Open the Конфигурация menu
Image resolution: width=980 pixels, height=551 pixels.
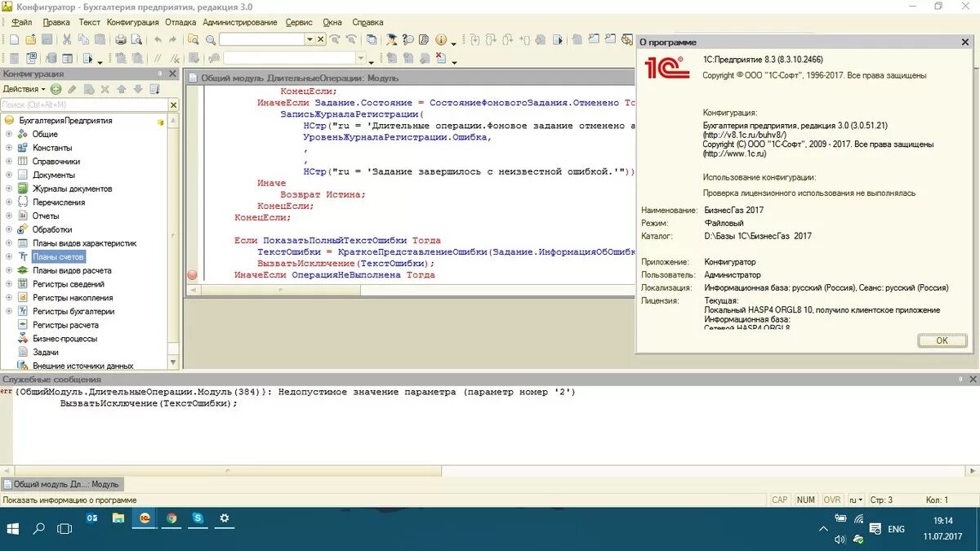[133, 22]
